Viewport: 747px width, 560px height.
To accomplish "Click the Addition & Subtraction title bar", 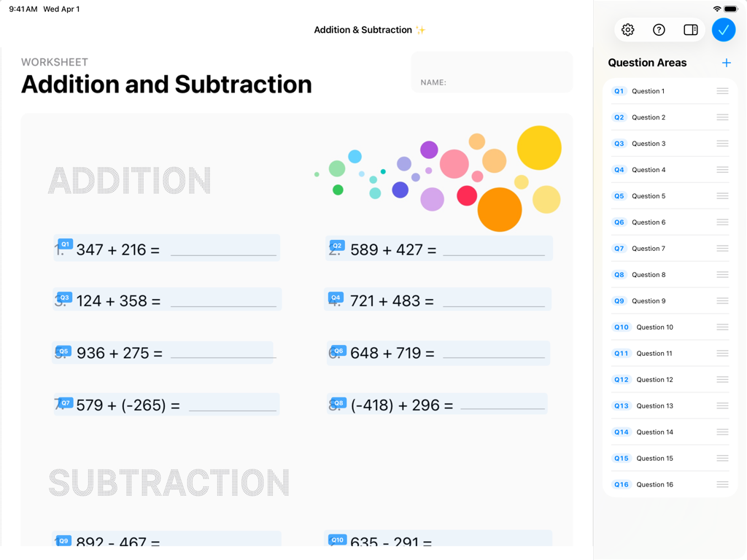I will (370, 30).
